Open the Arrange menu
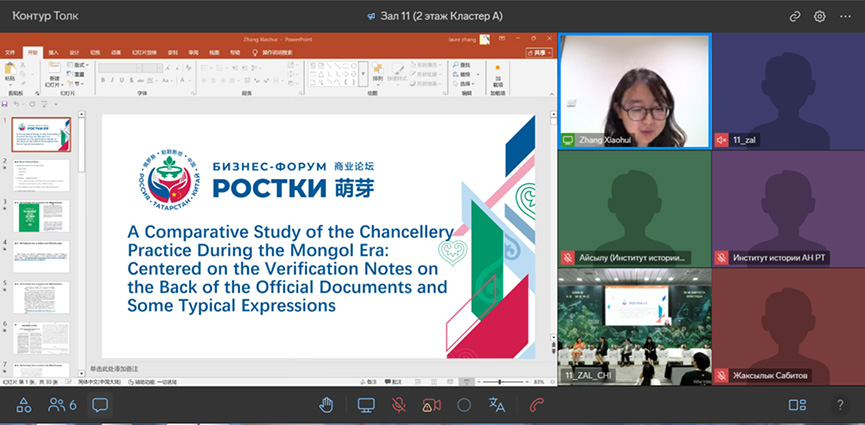The height and width of the screenshot is (425, 865). tap(377, 72)
